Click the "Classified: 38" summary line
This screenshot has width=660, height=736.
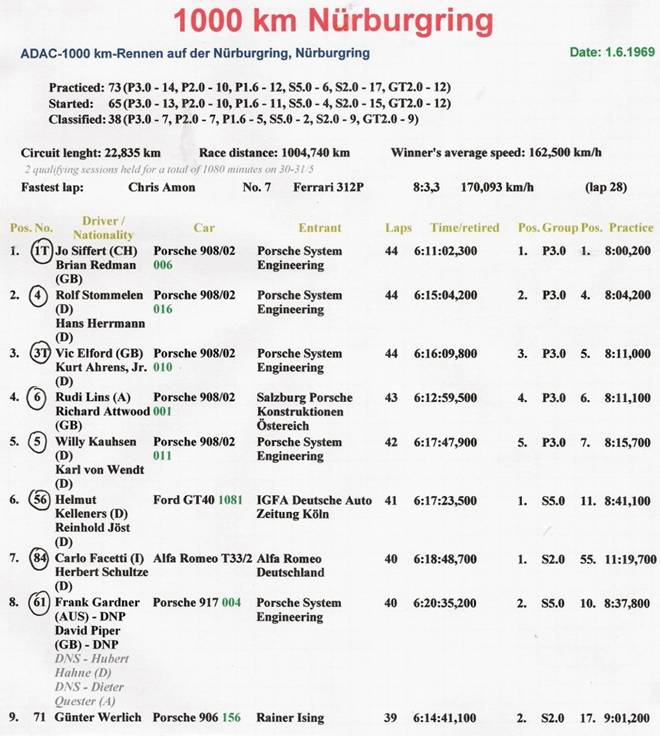(233, 119)
